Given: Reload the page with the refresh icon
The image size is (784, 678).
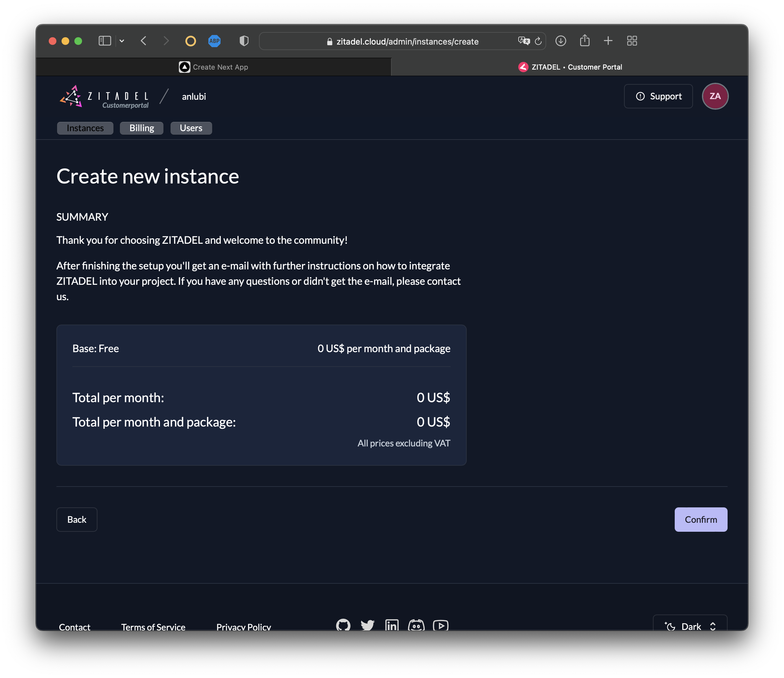Looking at the screenshot, I should [538, 41].
